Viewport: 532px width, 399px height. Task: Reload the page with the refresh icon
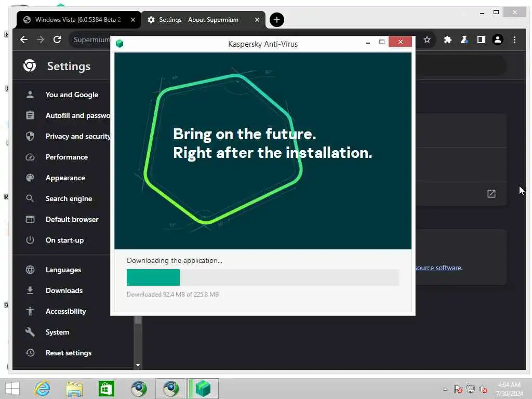[x=57, y=39]
